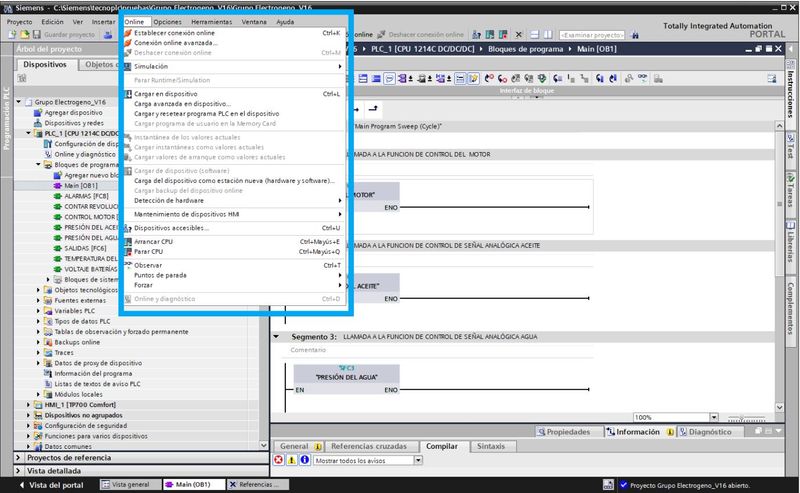
Task: Select ALARMAS [FC8] block in tree
Action: point(86,196)
